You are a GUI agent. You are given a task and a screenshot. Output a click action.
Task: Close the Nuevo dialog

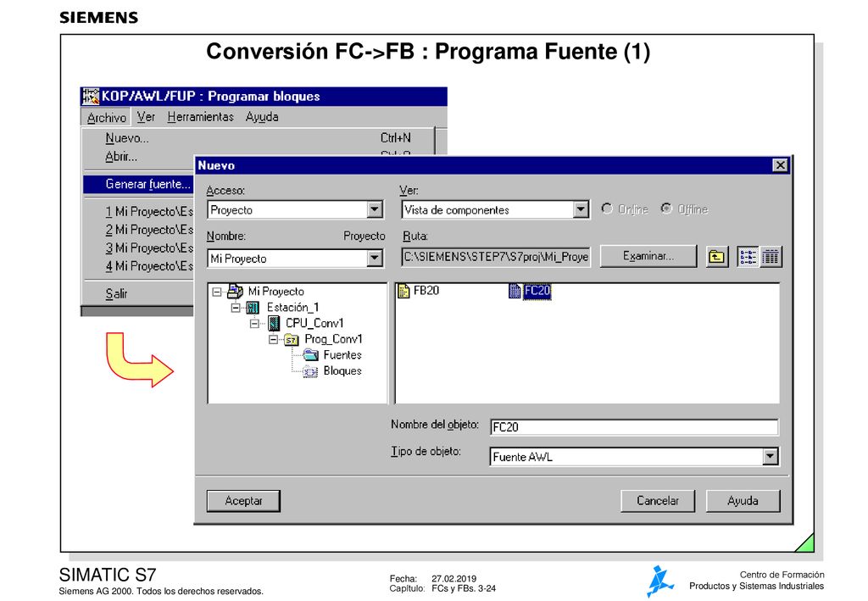pyautogui.click(x=780, y=165)
